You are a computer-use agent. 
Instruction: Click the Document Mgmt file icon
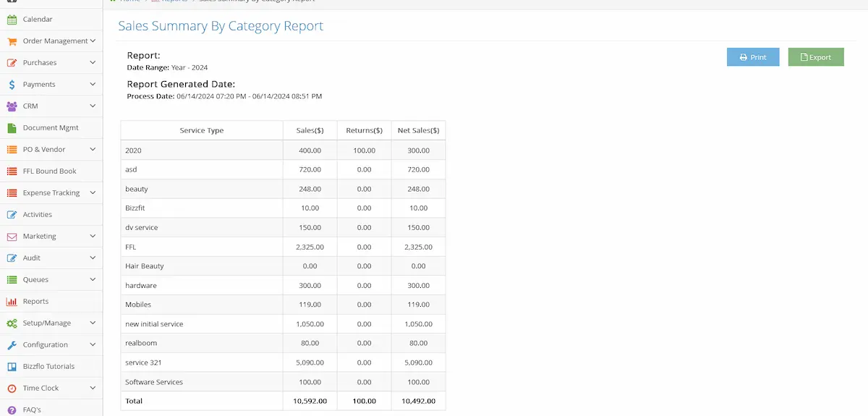click(x=12, y=128)
